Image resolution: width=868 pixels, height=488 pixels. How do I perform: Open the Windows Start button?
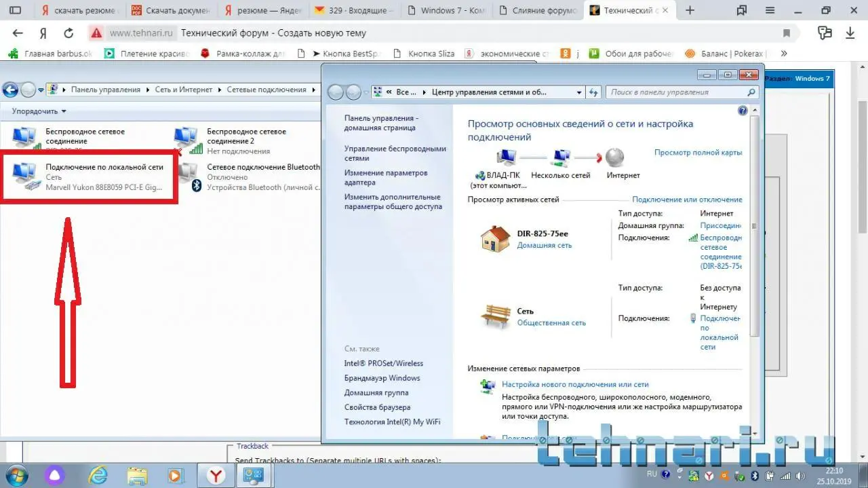(17, 474)
